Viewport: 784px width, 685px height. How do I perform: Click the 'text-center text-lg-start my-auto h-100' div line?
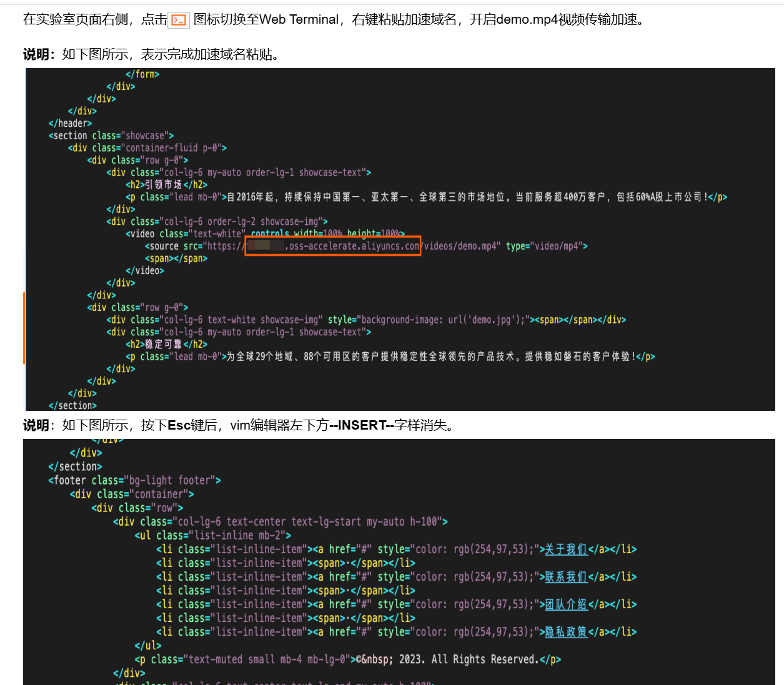click(x=280, y=521)
